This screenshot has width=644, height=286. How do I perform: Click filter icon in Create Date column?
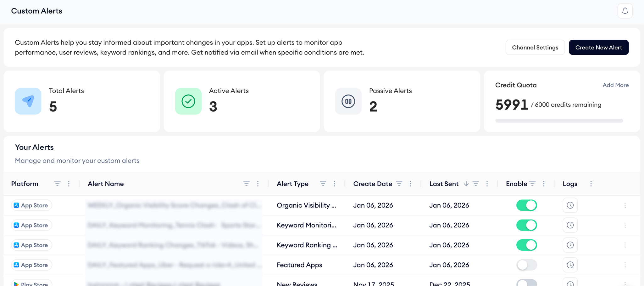[x=399, y=184]
